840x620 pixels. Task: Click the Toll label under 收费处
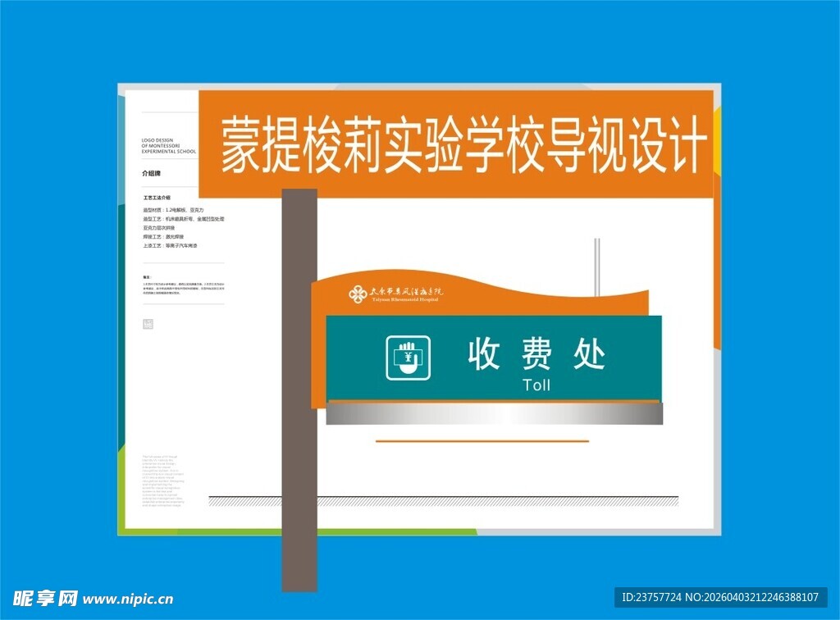(x=536, y=385)
